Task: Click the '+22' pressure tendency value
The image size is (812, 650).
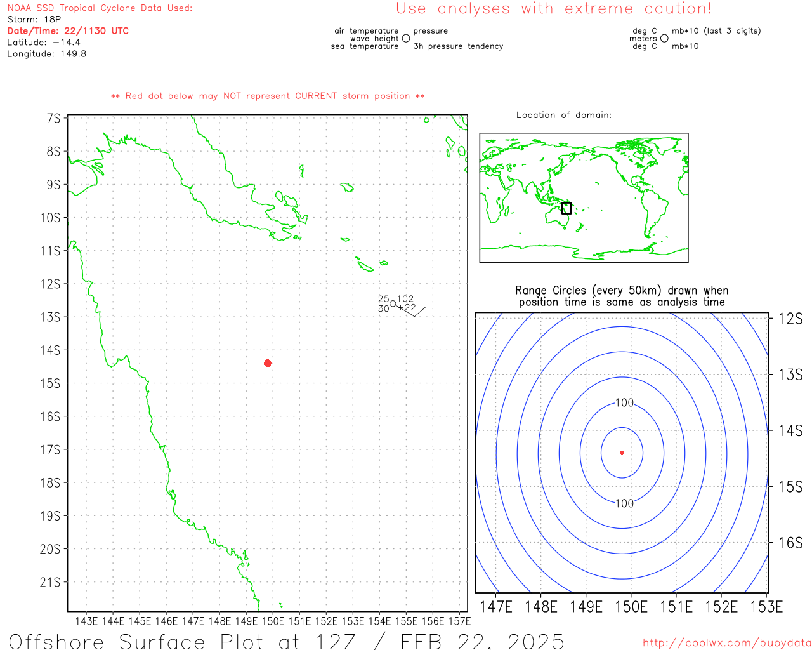Action: click(407, 308)
